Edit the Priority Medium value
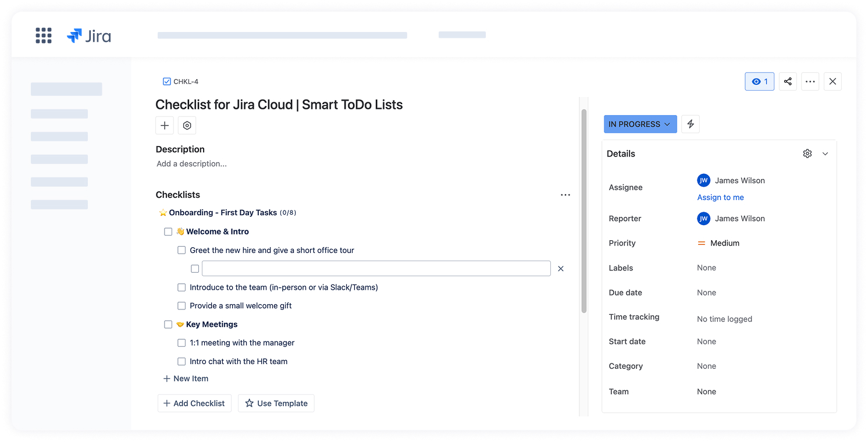Image resolution: width=868 pixels, height=442 pixels. 725,243
